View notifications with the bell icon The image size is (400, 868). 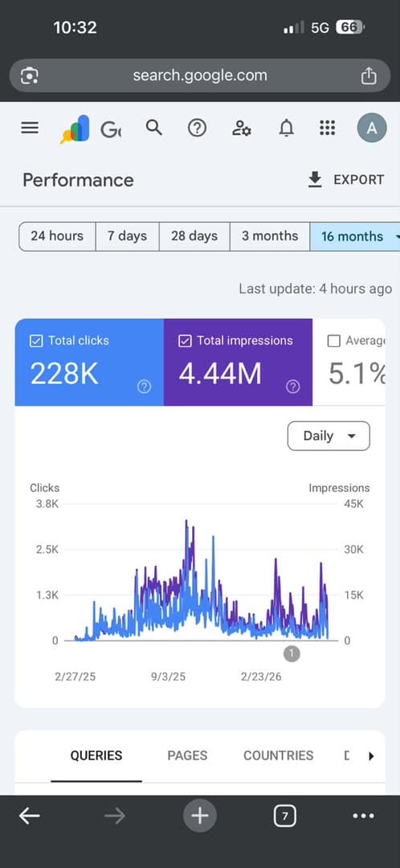tap(286, 129)
